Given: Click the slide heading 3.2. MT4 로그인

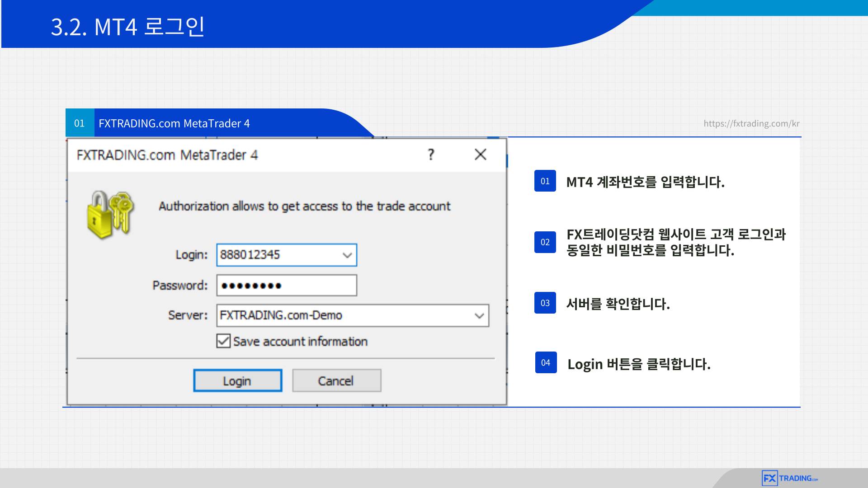Looking at the screenshot, I should coord(128,27).
